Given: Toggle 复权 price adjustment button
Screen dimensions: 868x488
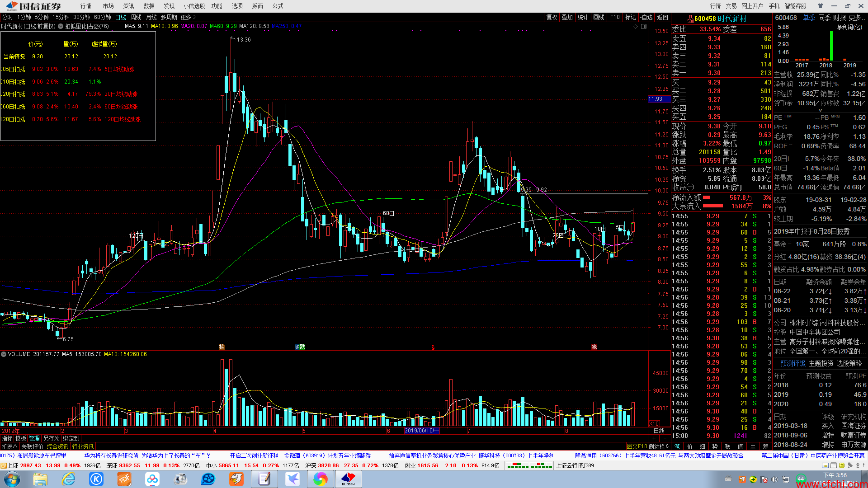Looking at the screenshot, I should click(x=552, y=18).
